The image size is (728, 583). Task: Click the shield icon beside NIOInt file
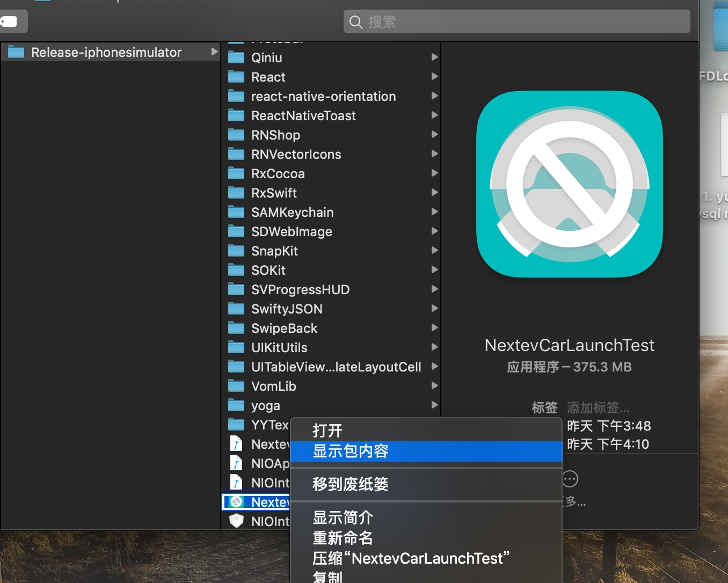[x=236, y=521]
